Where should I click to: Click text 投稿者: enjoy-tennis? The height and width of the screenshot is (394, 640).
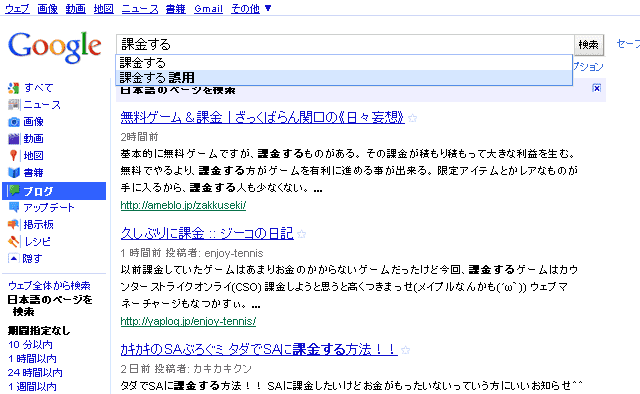pos(214,253)
